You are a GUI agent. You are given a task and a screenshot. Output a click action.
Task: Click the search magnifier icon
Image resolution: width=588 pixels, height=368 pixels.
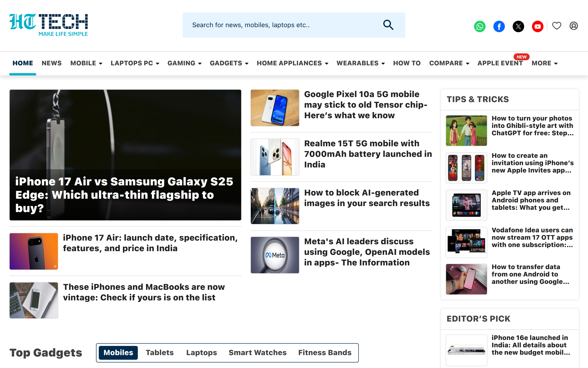tap(388, 25)
